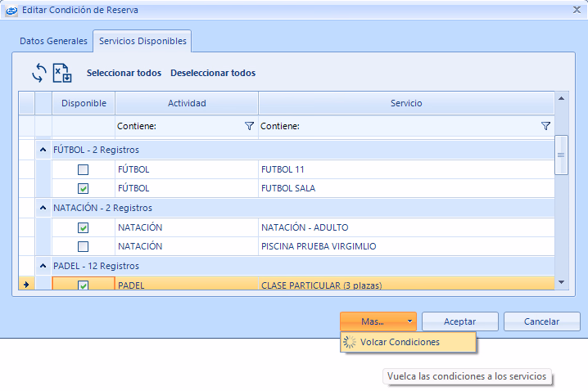Collapse the PADEL group
This screenshot has width=588, height=391.
tap(43, 267)
